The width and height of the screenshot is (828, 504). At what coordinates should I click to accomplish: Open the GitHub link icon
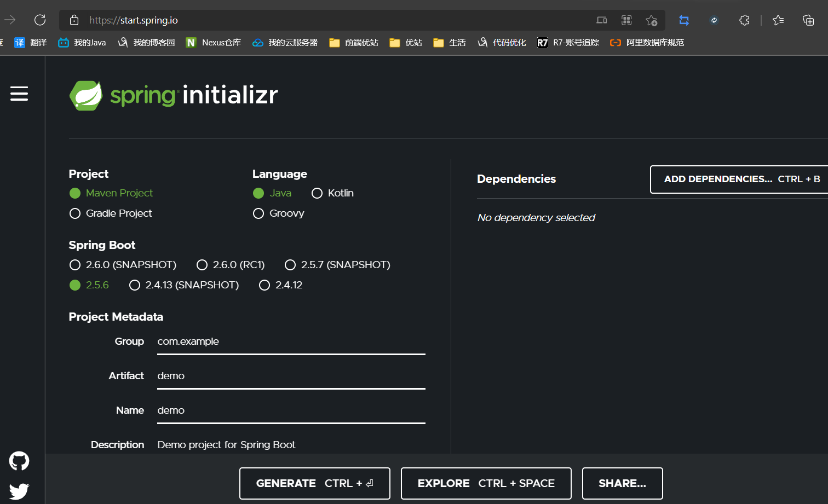[19, 461]
